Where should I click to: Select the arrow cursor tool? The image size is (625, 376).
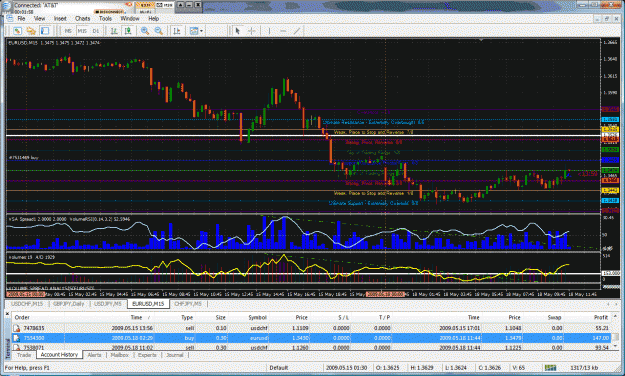[238, 31]
